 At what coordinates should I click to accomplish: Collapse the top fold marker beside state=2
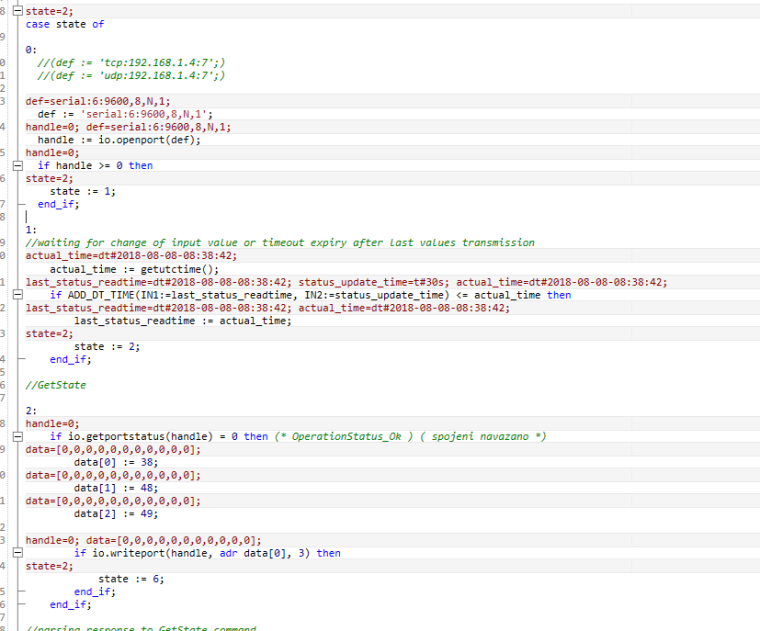[16, 11]
